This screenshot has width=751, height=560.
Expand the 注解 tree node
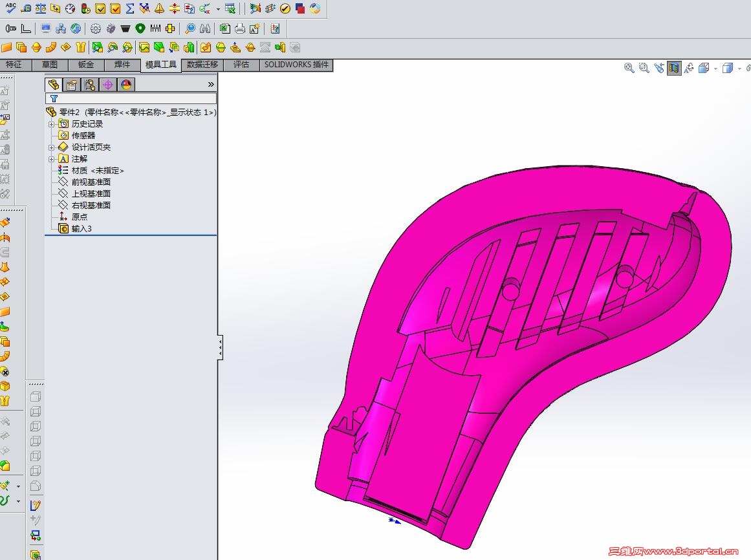(51, 159)
